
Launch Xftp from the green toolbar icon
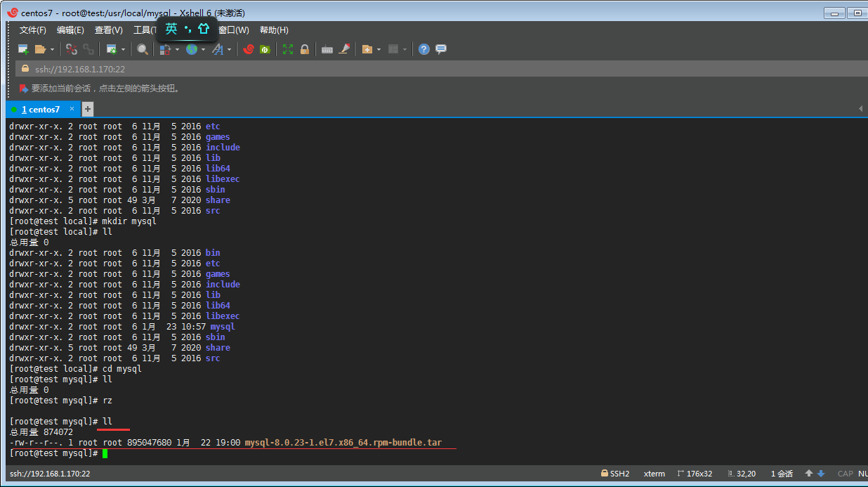[265, 49]
